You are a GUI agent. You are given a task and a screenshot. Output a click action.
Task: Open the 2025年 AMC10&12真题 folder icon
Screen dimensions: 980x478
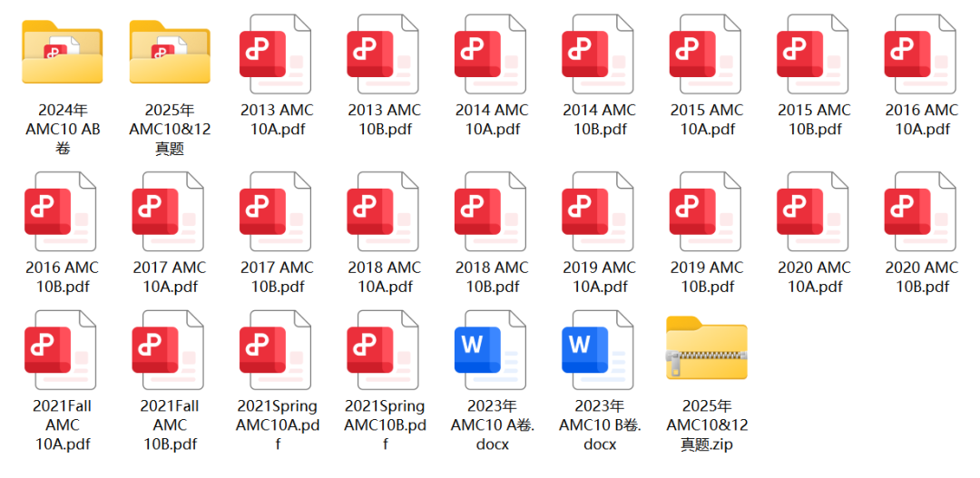point(170,52)
